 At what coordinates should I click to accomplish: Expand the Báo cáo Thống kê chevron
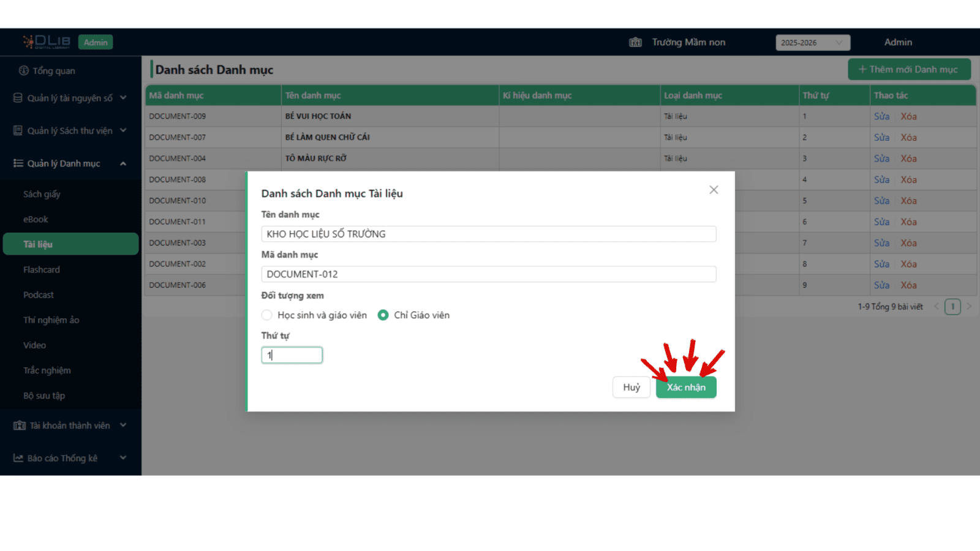click(123, 458)
